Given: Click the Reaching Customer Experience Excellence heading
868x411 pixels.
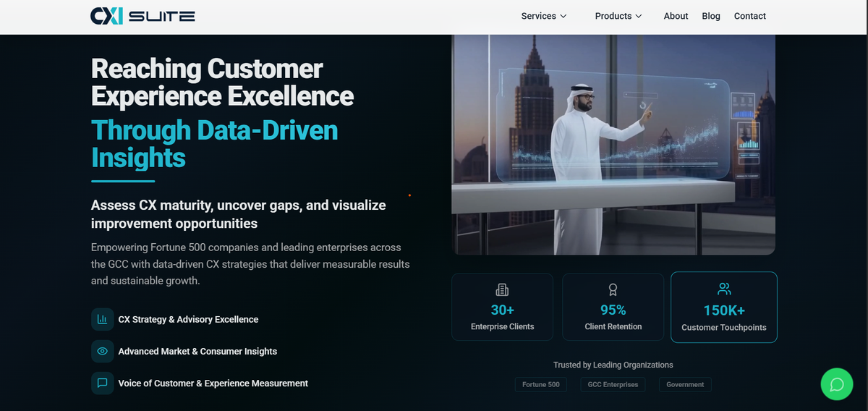Looking at the screenshot, I should pyautogui.click(x=223, y=82).
